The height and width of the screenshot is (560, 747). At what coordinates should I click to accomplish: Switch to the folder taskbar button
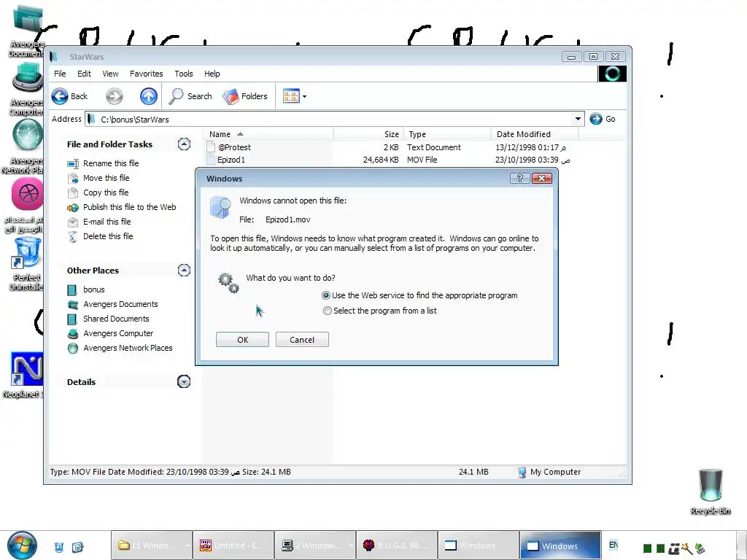[152, 545]
